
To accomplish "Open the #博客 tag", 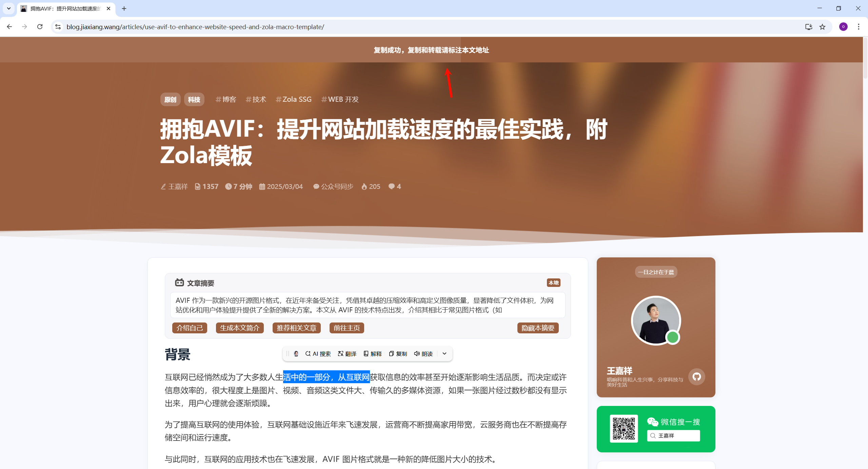I will (x=226, y=99).
